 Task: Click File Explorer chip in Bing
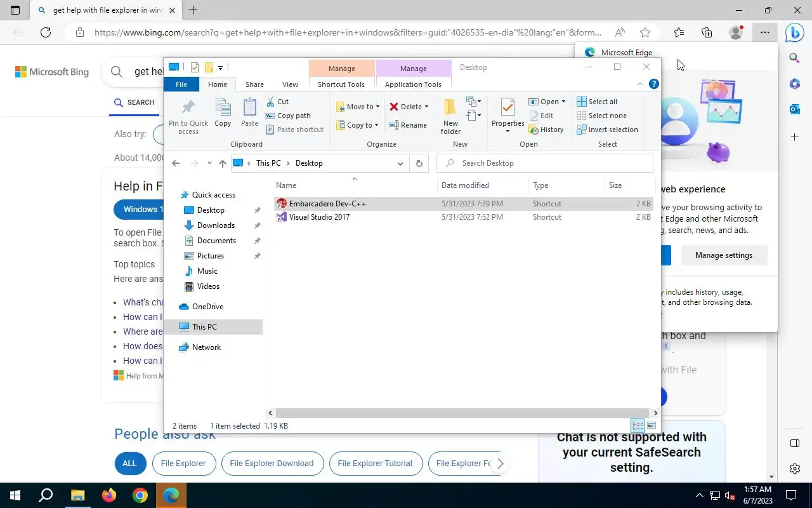pyautogui.click(x=183, y=464)
